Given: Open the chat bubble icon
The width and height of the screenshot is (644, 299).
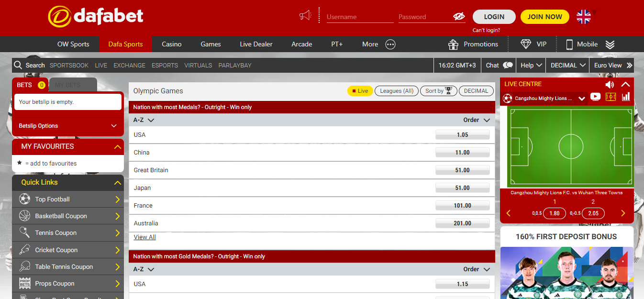Looking at the screenshot, I should tap(508, 65).
